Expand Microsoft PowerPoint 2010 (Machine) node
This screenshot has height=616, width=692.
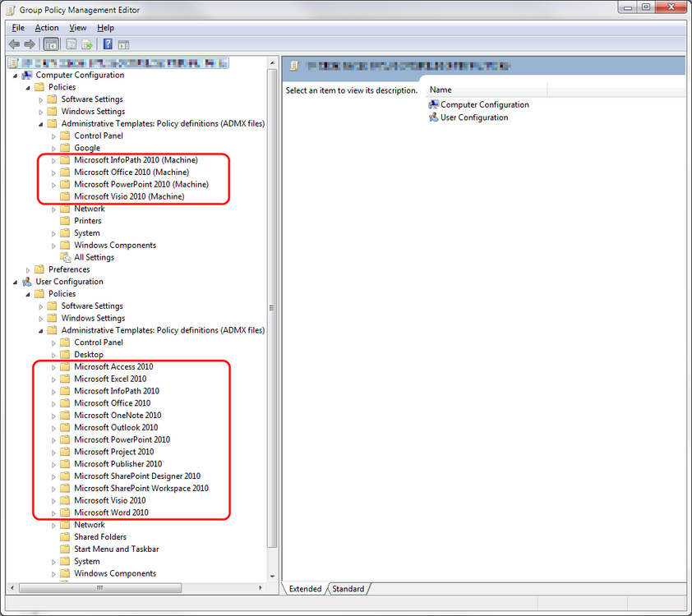coord(53,185)
